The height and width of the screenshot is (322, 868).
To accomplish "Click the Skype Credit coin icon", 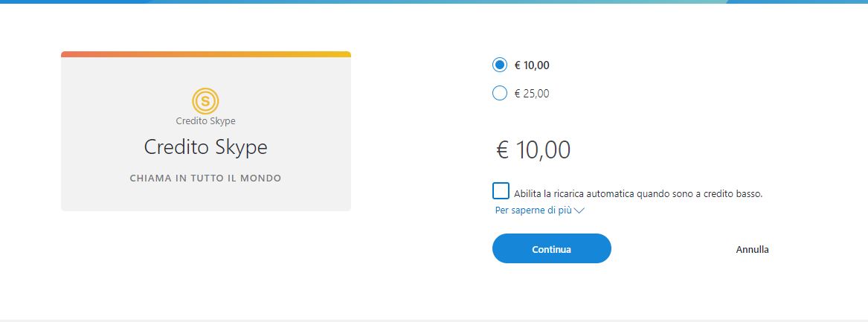I will tap(205, 100).
